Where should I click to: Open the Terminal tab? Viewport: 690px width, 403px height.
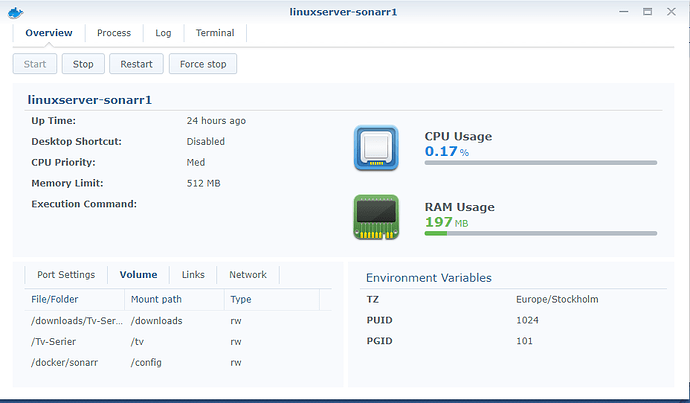215,33
